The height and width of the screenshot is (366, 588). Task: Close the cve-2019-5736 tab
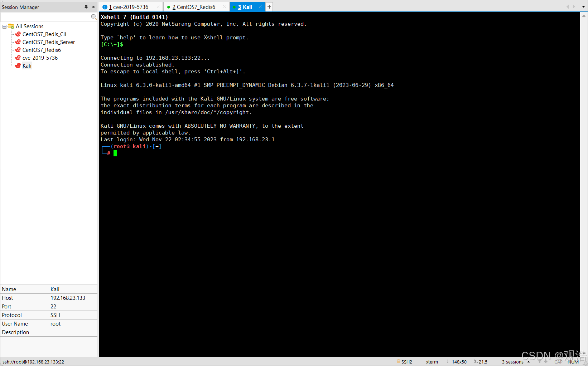(x=158, y=7)
